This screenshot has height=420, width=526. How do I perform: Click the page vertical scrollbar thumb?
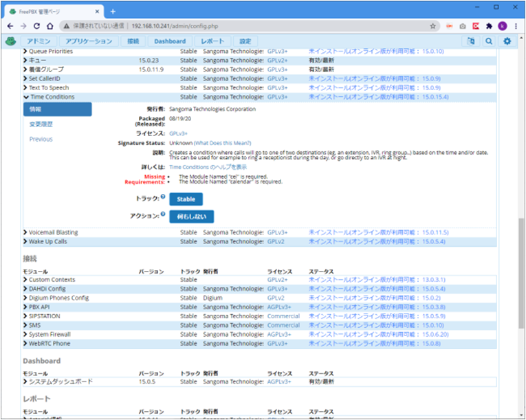pyautogui.click(x=521, y=274)
